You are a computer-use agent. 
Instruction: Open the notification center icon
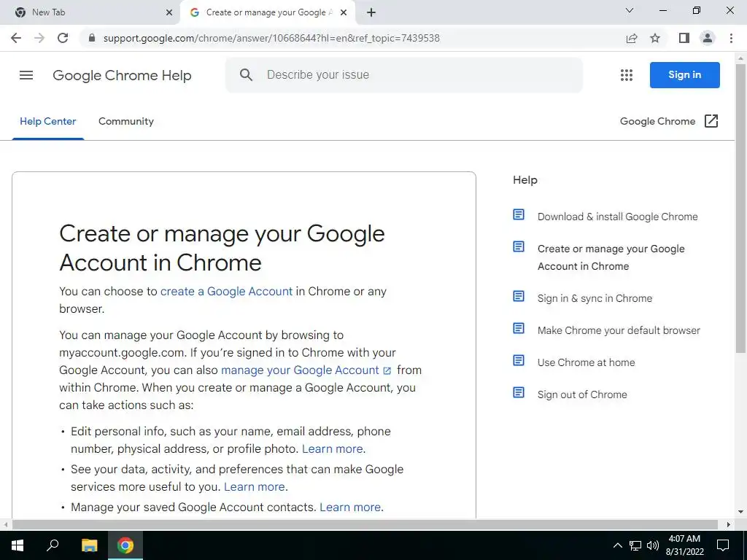click(723, 545)
